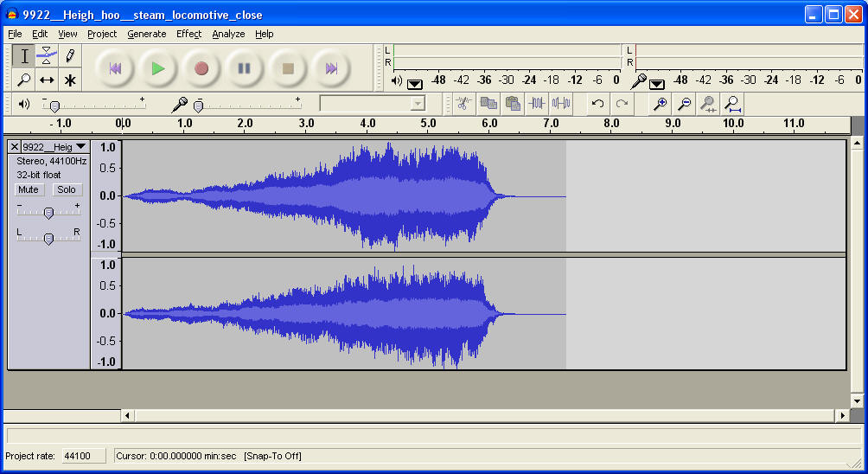This screenshot has height=474, width=868.
Task: Open the Effect menu
Action: (188, 34)
